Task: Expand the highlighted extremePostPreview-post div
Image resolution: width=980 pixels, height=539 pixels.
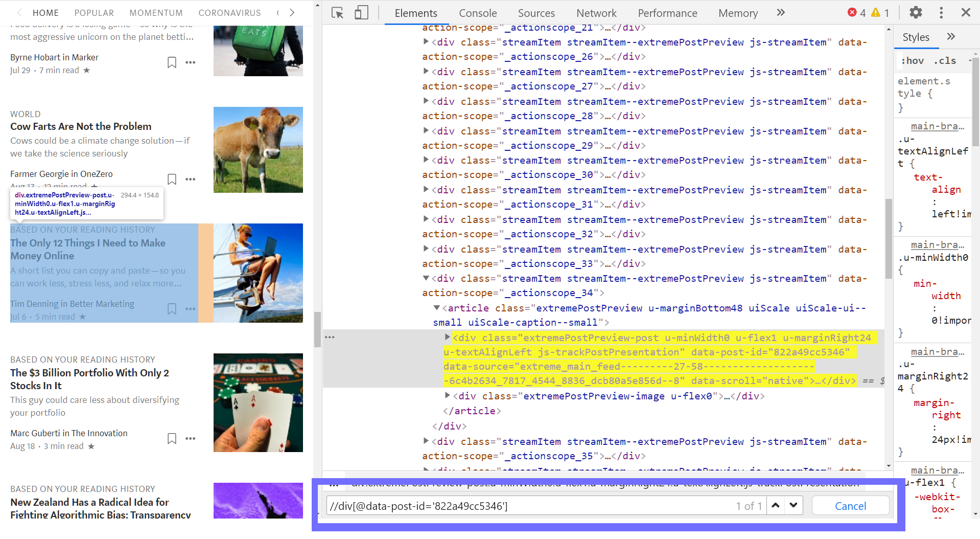Action: click(447, 338)
